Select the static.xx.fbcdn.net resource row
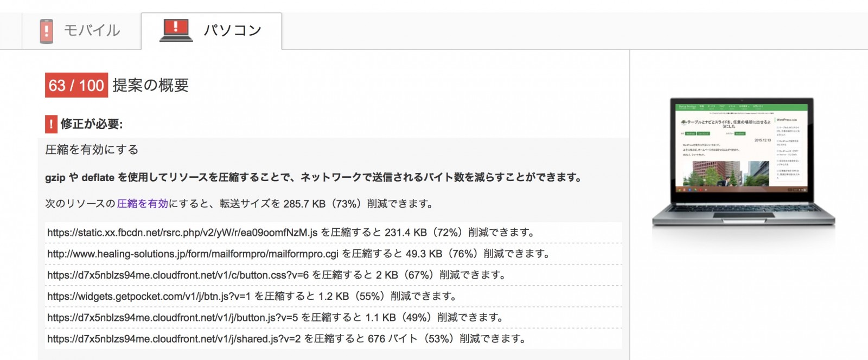Viewport: 868px width, 360px height. [333, 233]
